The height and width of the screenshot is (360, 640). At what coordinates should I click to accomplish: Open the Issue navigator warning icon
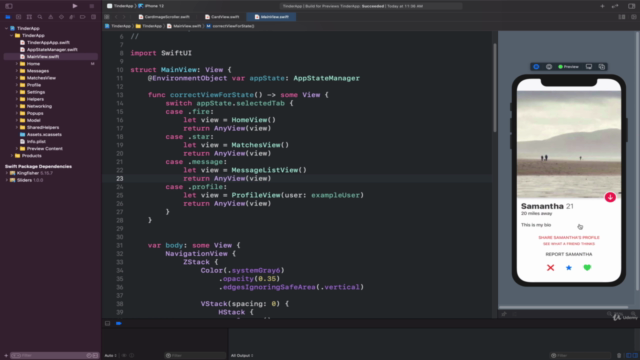point(51,17)
